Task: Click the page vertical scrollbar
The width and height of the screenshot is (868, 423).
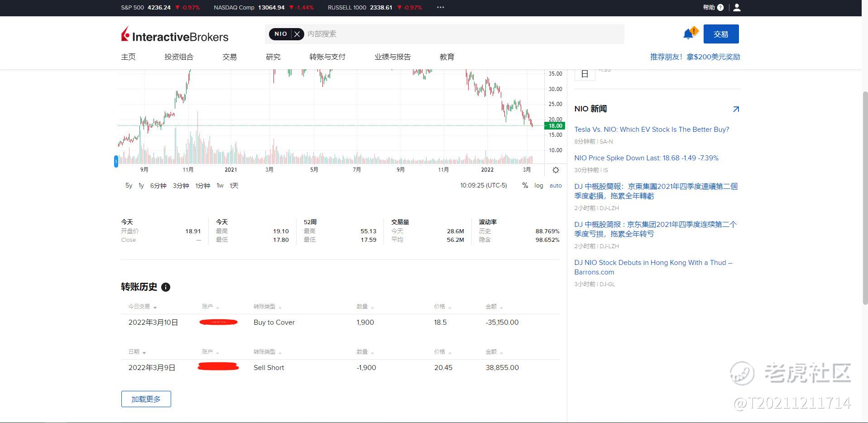Action: tap(865, 197)
